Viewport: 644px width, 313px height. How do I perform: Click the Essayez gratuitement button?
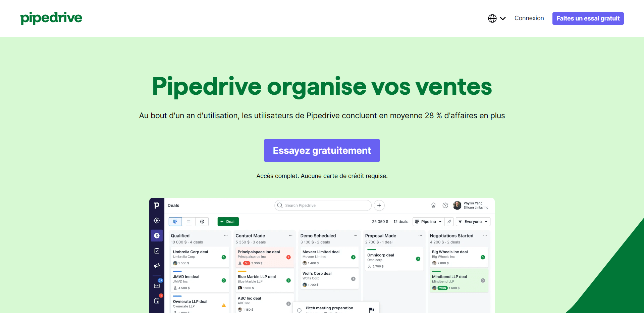[x=322, y=150]
